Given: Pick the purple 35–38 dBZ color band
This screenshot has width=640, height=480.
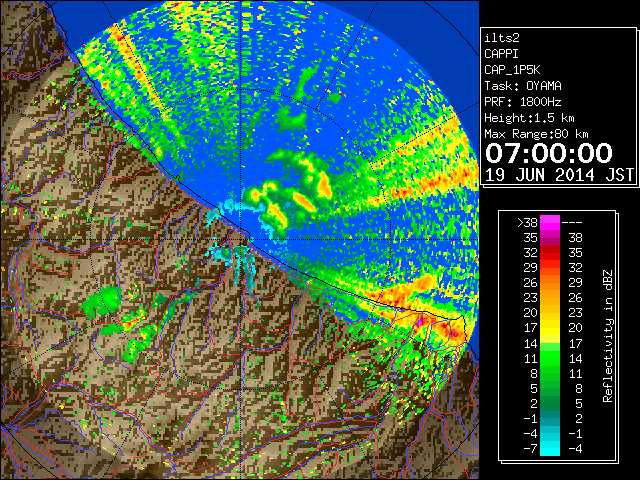Looking at the screenshot, I should (x=550, y=238).
